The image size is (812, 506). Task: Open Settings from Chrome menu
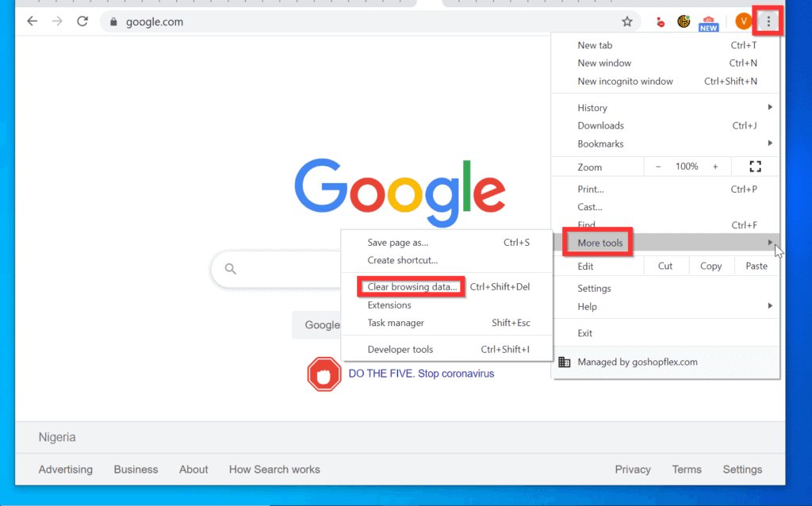pyautogui.click(x=665, y=288)
